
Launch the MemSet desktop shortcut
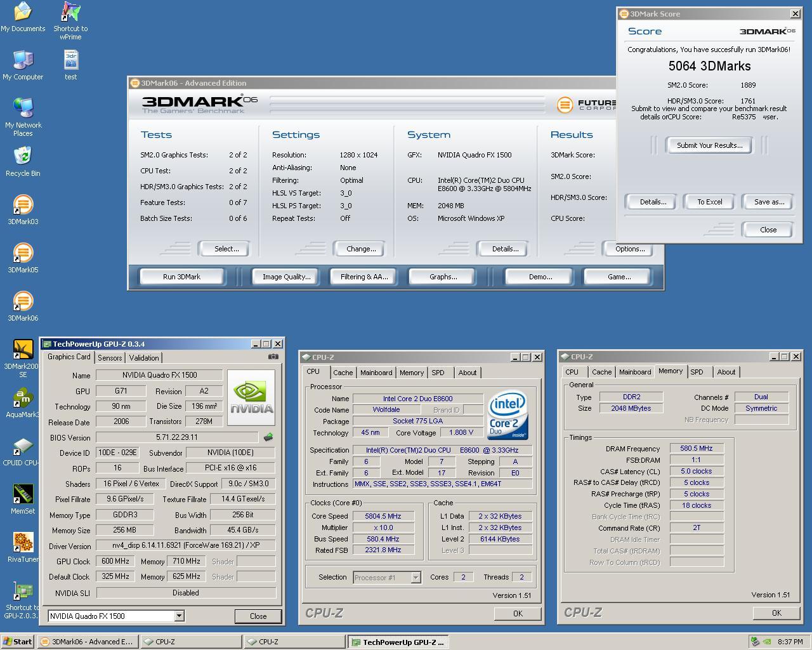(x=23, y=500)
